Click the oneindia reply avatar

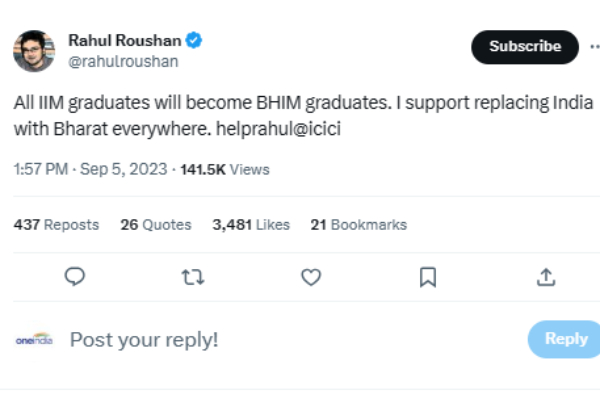(x=33, y=339)
